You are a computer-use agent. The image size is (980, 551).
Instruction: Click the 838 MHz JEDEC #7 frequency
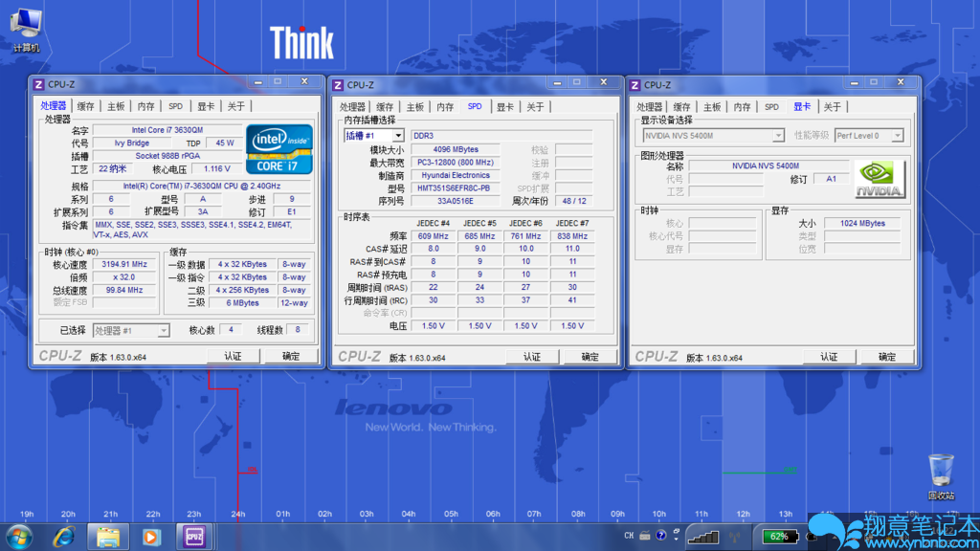pyautogui.click(x=572, y=236)
